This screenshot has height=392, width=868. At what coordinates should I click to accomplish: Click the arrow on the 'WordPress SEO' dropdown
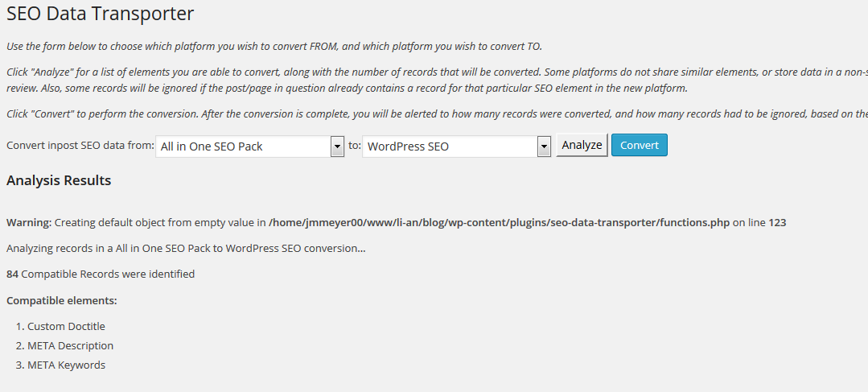544,147
